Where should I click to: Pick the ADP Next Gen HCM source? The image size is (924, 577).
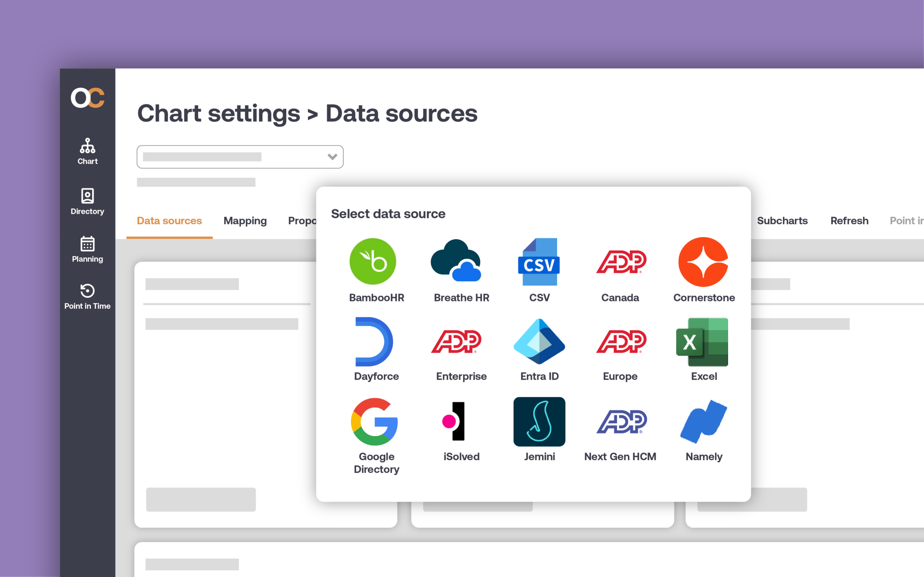click(x=621, y=422)
